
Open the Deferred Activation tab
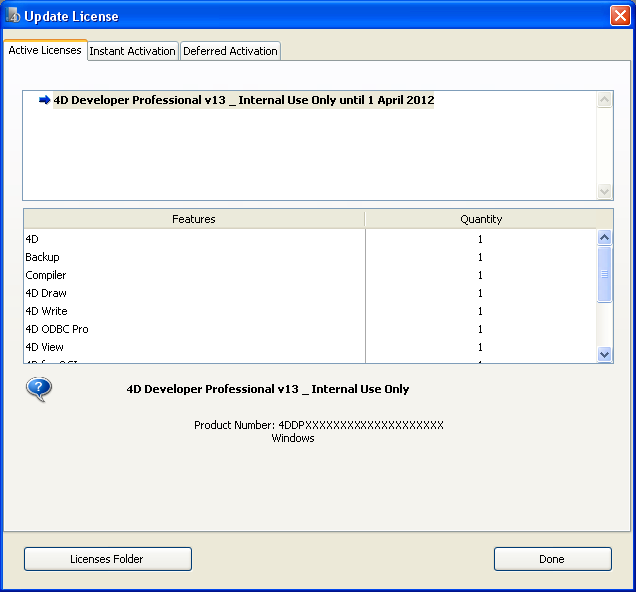click(230, 51)
